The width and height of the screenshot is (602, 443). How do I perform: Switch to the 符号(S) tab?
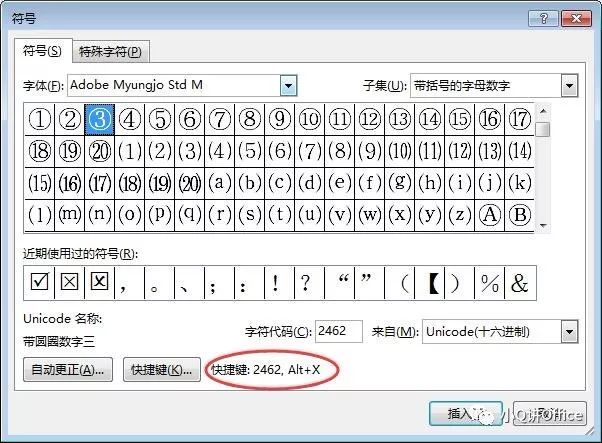click(x=42, y=51)
